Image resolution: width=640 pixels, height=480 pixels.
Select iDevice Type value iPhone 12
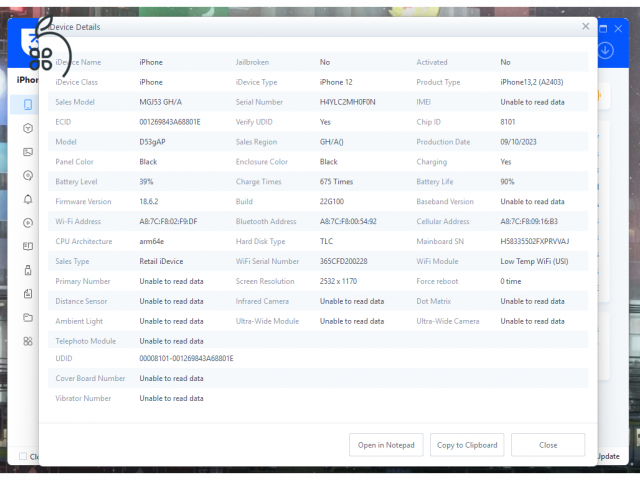tap(336, 82)
